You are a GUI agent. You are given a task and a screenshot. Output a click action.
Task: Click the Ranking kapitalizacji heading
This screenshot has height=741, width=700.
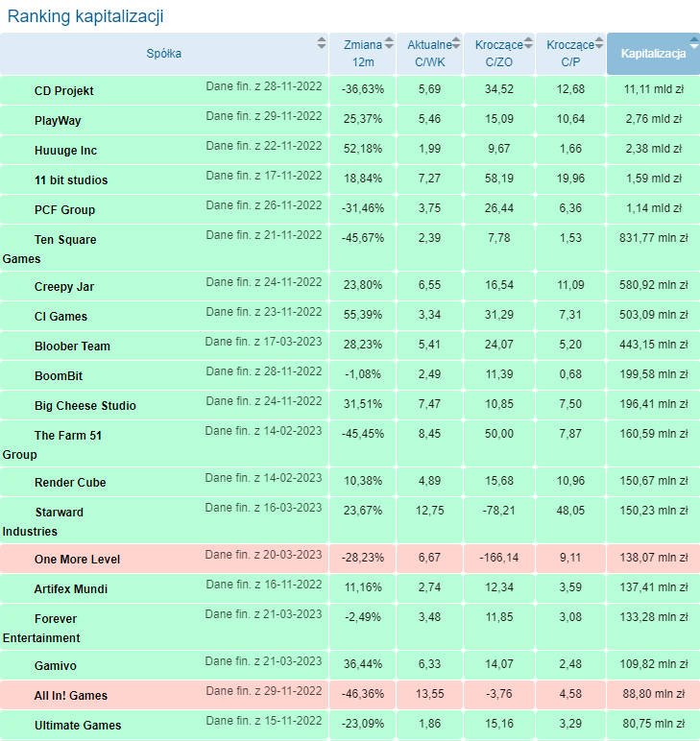point(85,16)
